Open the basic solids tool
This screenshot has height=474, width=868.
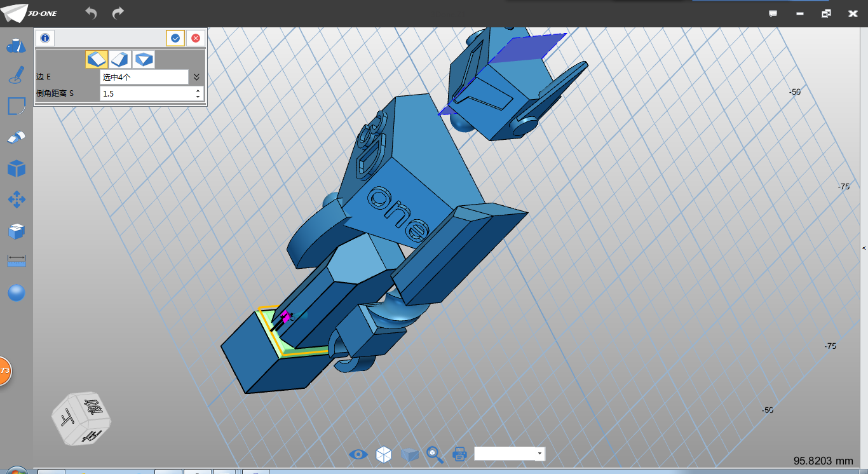(16, 46)
